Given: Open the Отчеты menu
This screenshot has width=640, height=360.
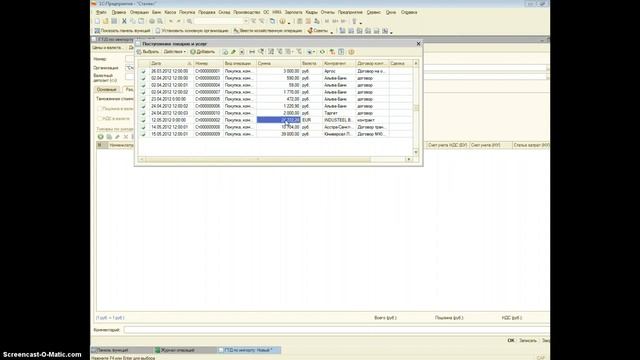Looking at the screenshot, I should click(x=327, y=12).
